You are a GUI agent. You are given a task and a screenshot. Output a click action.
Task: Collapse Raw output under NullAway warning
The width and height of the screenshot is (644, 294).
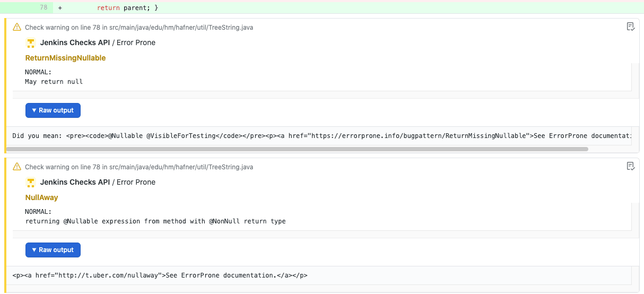point(53,250)
